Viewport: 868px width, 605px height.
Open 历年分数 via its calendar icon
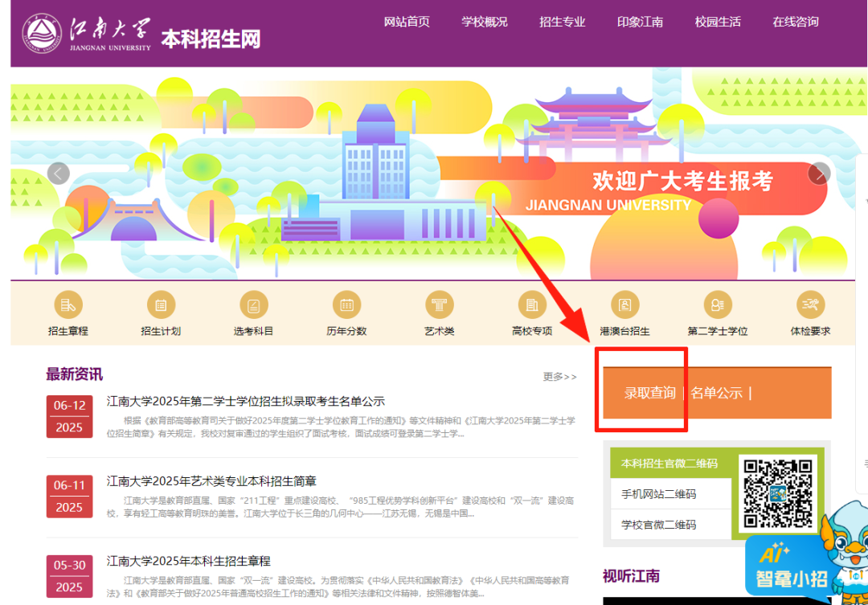[x=346, y=307]
